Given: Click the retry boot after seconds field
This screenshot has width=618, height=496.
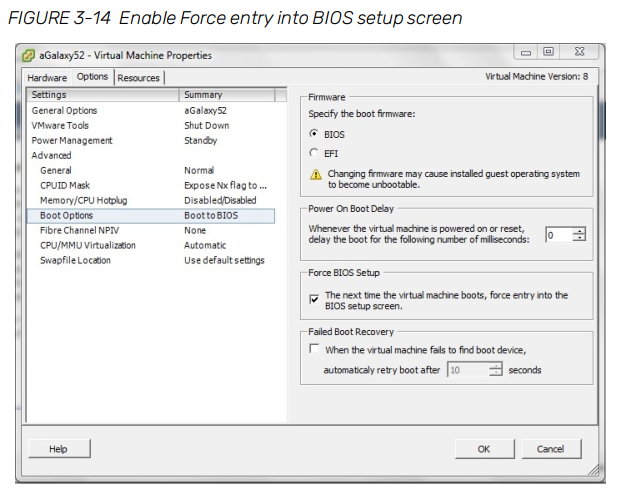Looking at the screenshot, I should [468, 370].
